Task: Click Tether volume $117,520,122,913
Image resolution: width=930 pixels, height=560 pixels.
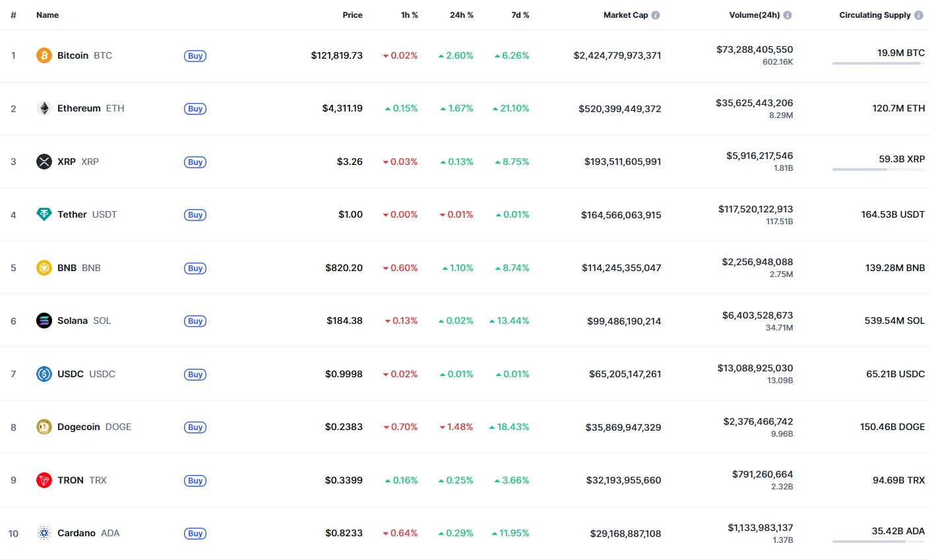Action: 756,209
